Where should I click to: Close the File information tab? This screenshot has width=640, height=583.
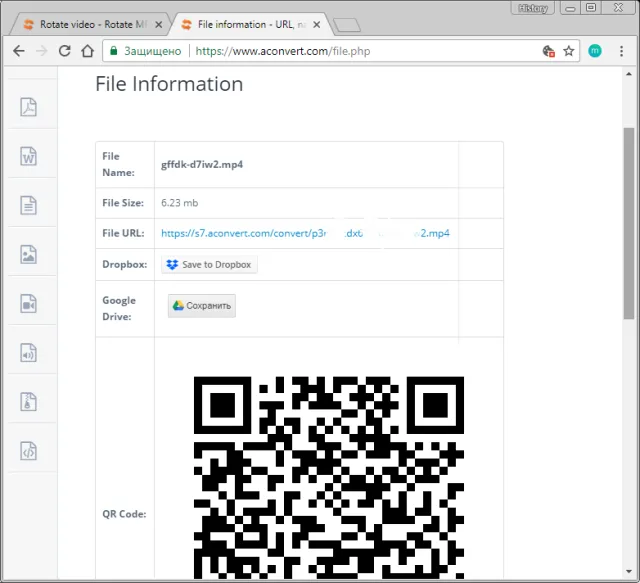(316, 25)
